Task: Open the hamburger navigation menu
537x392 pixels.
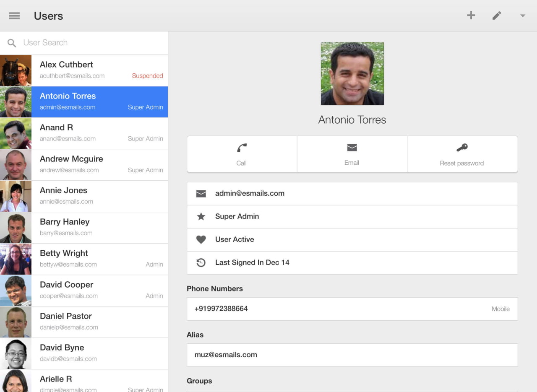Action: [x=14, y=16]
